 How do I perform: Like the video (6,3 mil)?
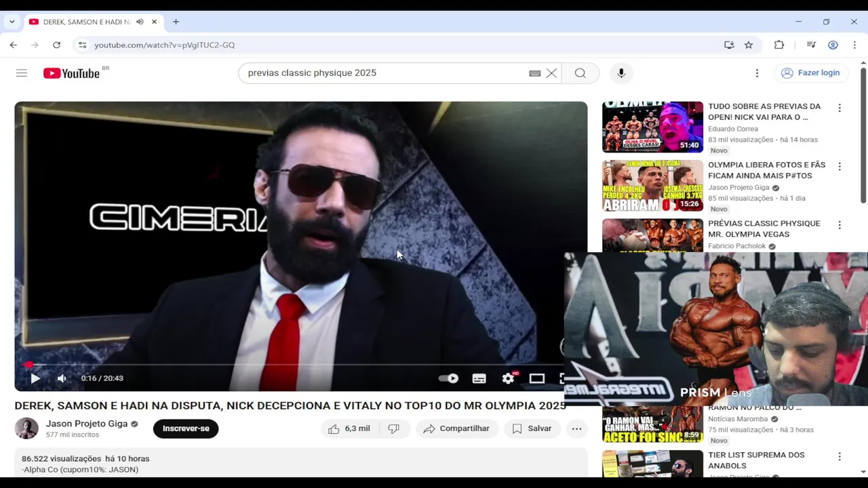tap(349, 428)
